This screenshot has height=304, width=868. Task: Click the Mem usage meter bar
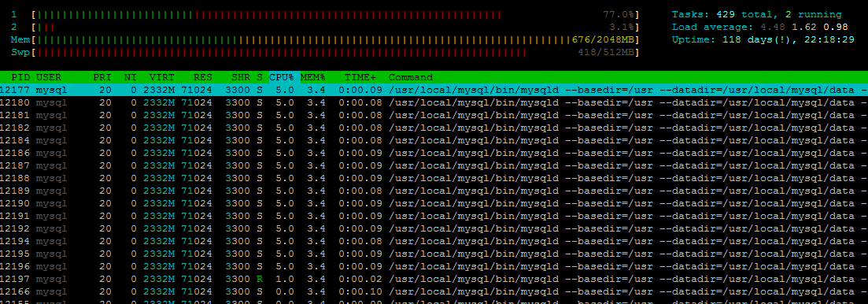click(335, 40)
